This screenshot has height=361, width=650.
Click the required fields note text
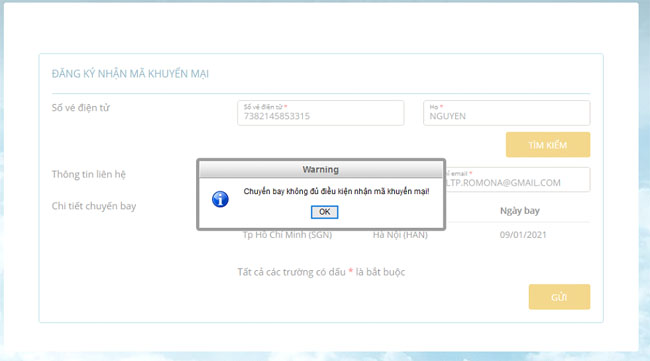tap(321, 272)
